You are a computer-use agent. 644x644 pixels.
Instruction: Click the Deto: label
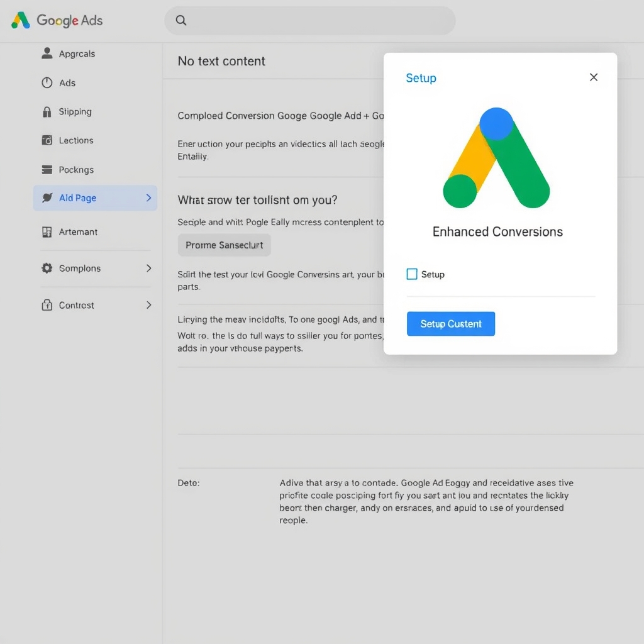(x=189, y=483)
